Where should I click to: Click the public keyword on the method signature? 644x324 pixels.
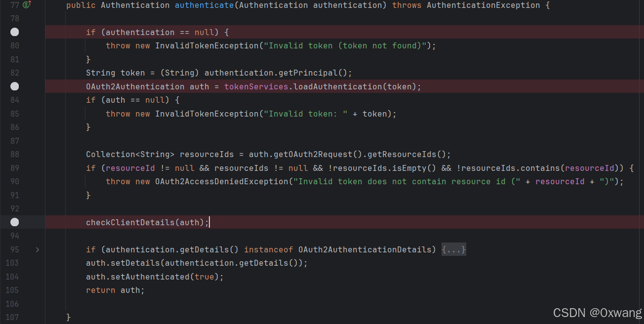click(x=81, y=5)
